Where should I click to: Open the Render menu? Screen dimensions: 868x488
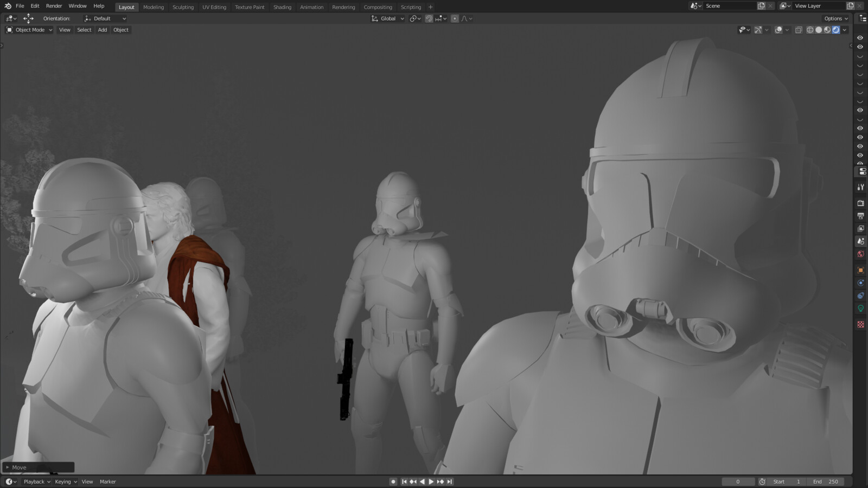pos(54,6)
